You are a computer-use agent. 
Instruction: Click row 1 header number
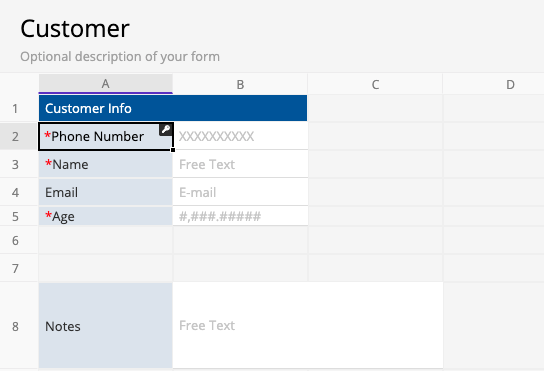15,109
